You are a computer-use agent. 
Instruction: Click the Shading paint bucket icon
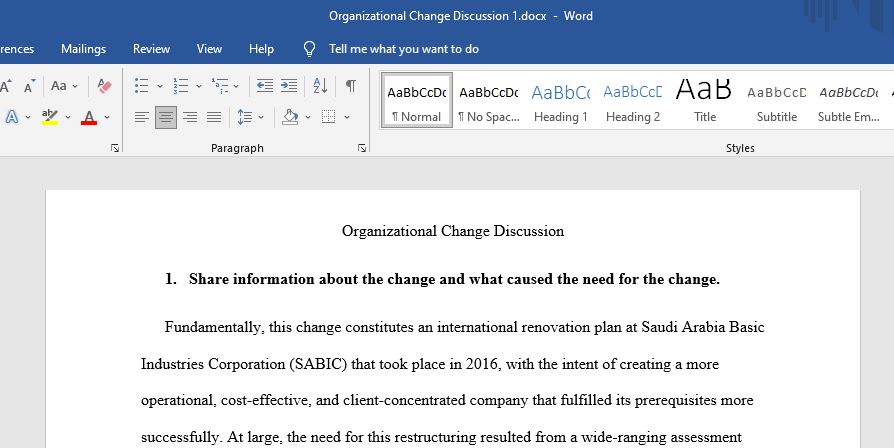point(291,117)
